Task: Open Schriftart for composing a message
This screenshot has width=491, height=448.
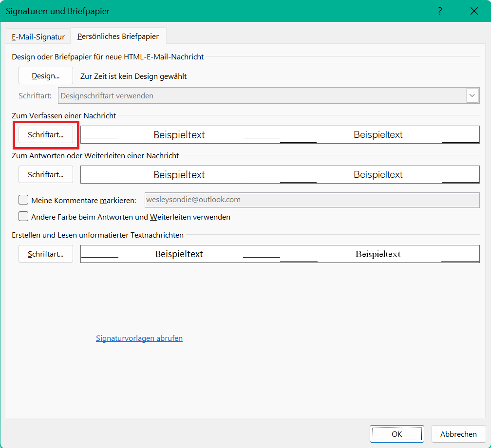Action: 46,135
